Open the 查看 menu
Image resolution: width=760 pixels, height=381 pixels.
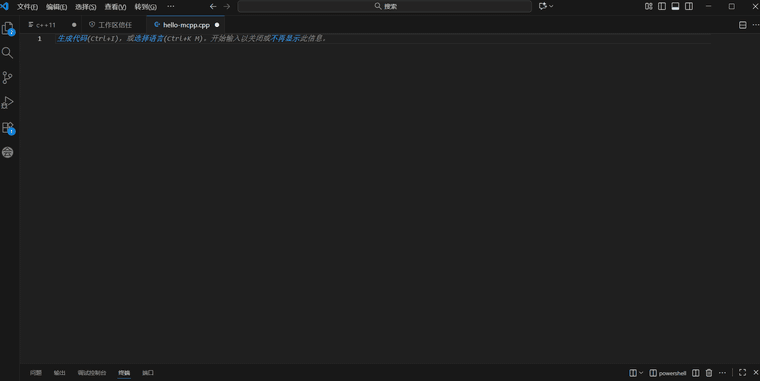click(x=115, y=7)
